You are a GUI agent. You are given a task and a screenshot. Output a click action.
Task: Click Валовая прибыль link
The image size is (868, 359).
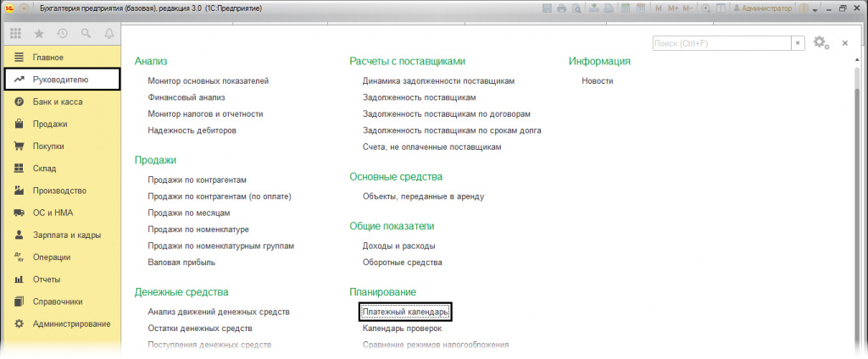click(x=181, y=262)
